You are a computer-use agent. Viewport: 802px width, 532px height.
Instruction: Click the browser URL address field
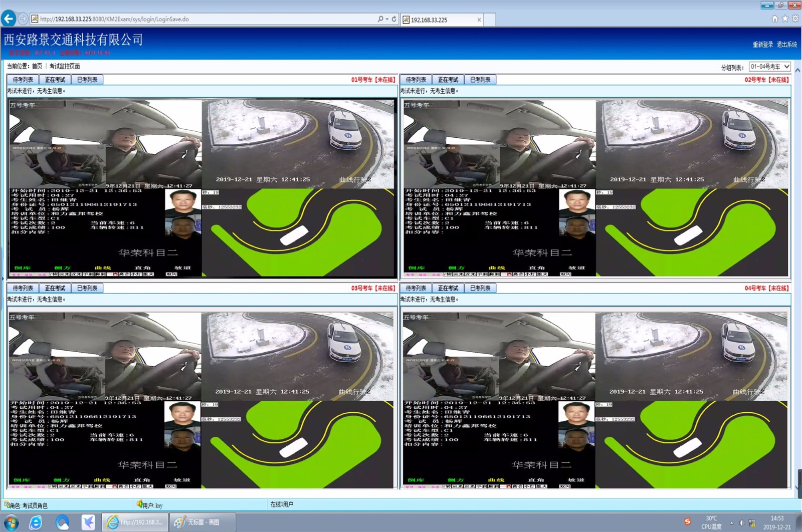(200, 19)
